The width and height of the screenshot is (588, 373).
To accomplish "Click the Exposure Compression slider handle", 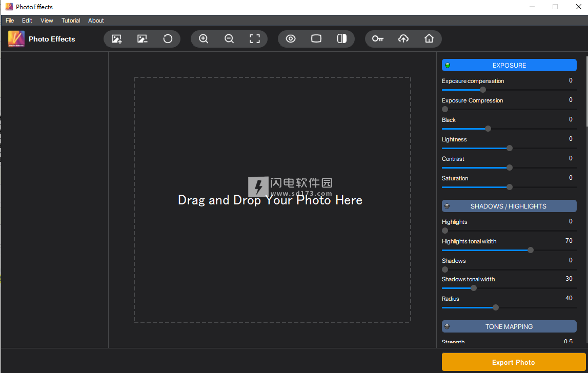I will (445, 109).
